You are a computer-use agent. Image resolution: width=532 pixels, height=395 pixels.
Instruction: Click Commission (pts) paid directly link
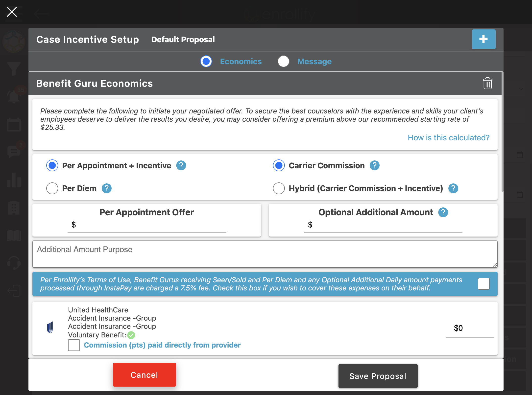(162, 345)
